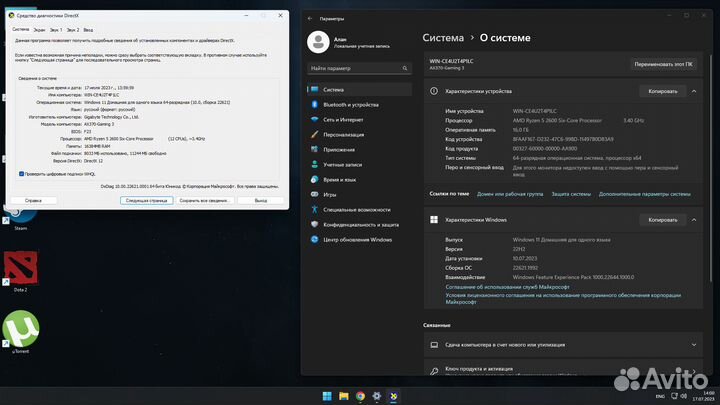Click the Выход button in DirectX tool
The height and width of the screenshot is (405, 720).
tap(261, 201)
